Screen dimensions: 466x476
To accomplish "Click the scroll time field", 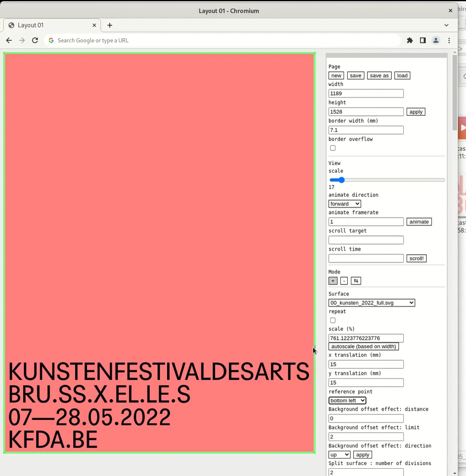I will 366,258.
